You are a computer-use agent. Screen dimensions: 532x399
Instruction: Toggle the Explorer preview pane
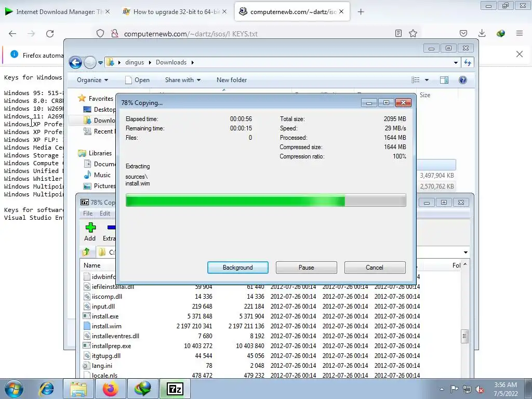tap(444, 80)
